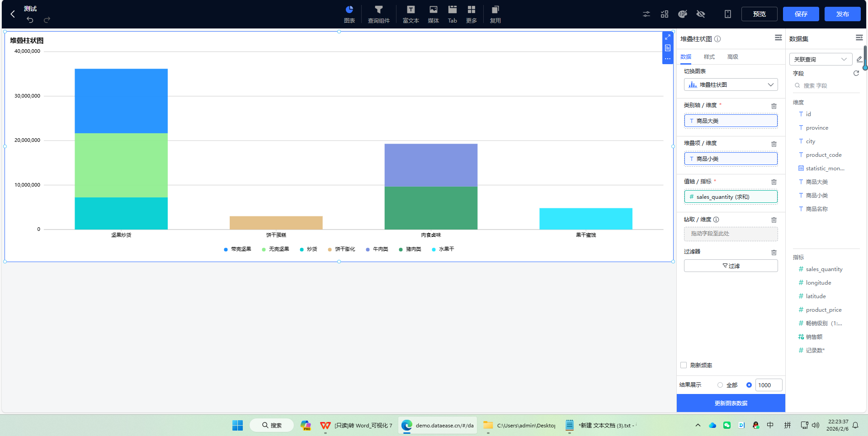Clear the 过滤器 section
This screenshot has width=868, height=436.
tap(774, 252)
